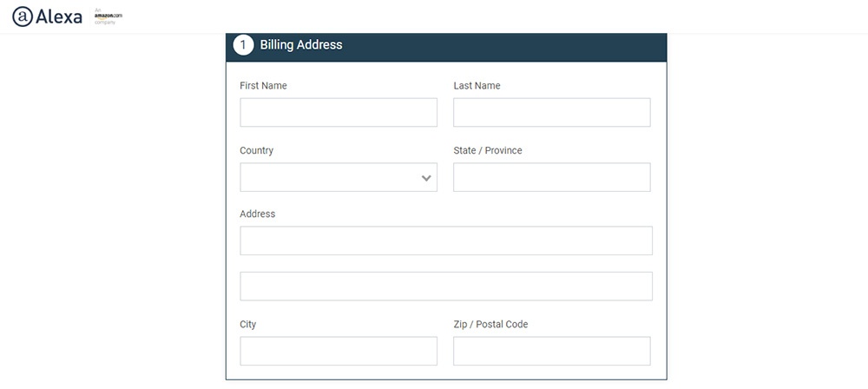Click the second Address line field
This screenshot has width=868, height=389.
pos(445,286)
